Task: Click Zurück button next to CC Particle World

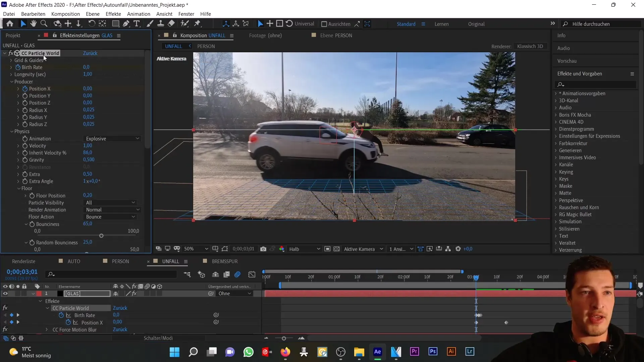Action: click(91, 53)
